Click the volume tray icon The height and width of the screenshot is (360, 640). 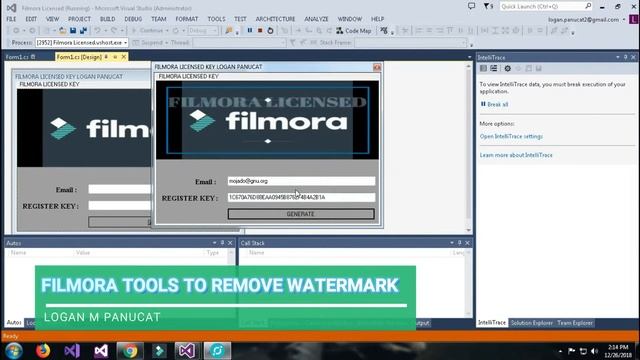pos(594,351)
